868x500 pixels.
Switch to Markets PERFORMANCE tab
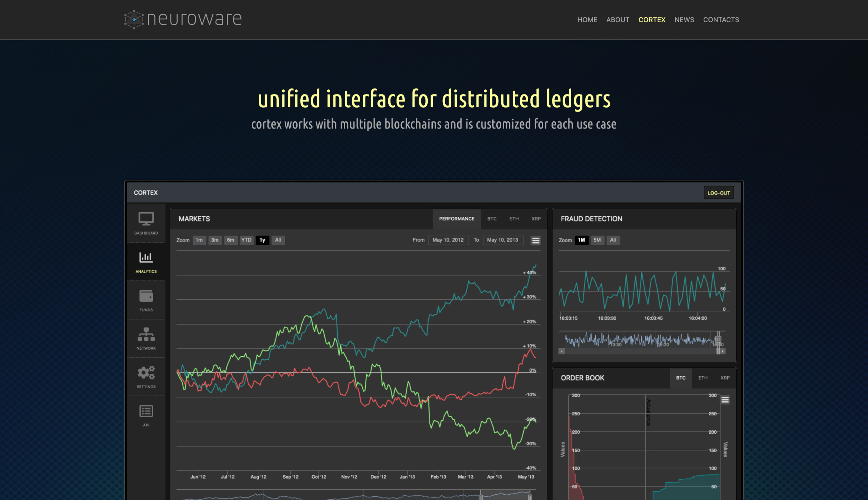(x=456, y=219)
